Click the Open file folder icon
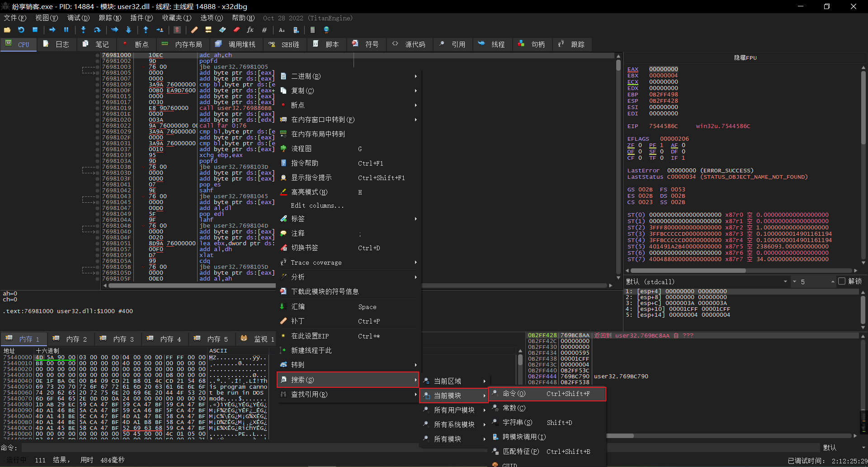This screenshot has width=868, height=467. [7, 30]
